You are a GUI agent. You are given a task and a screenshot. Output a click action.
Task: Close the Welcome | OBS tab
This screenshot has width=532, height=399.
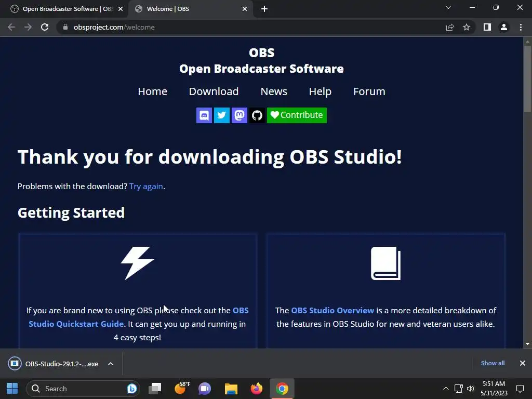(245, 9)
